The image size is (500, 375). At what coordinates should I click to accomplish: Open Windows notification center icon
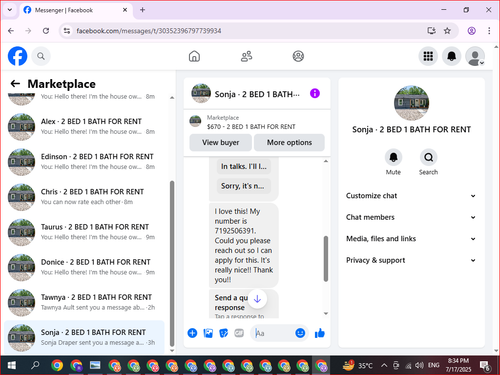(485, 366)
